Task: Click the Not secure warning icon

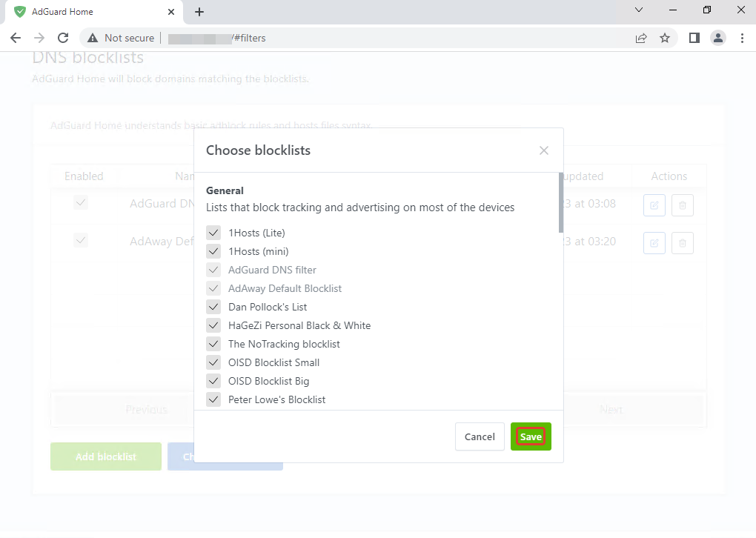Action: click(93, 38)
